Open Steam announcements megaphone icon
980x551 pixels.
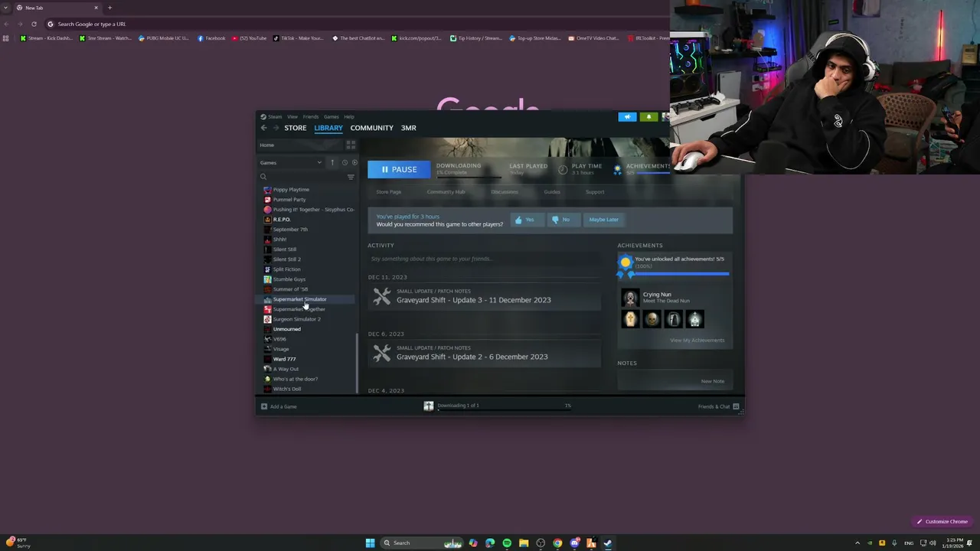(x=627, y=117)
